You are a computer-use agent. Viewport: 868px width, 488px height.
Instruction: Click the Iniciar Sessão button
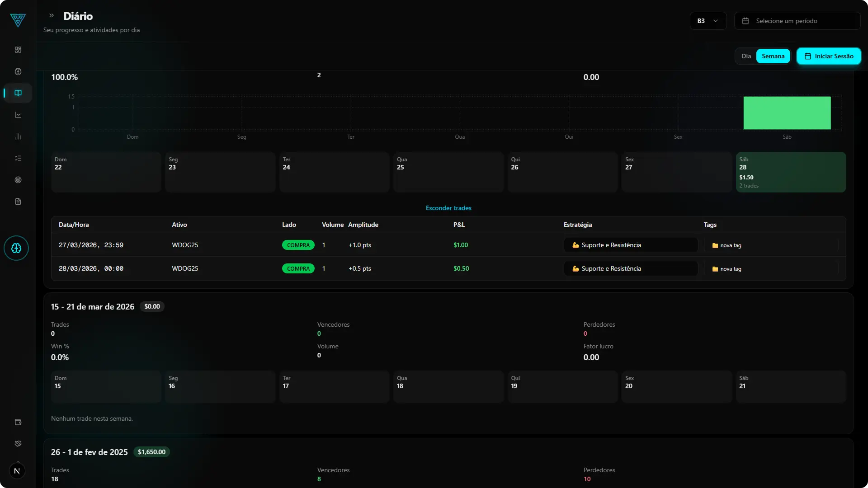pyautogui.click(x=829, y=56)
